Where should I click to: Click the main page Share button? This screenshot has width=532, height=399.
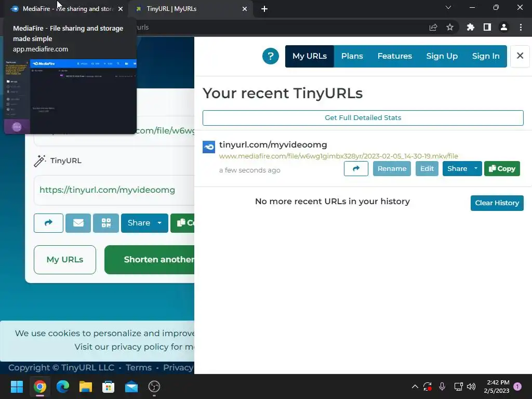138,223
